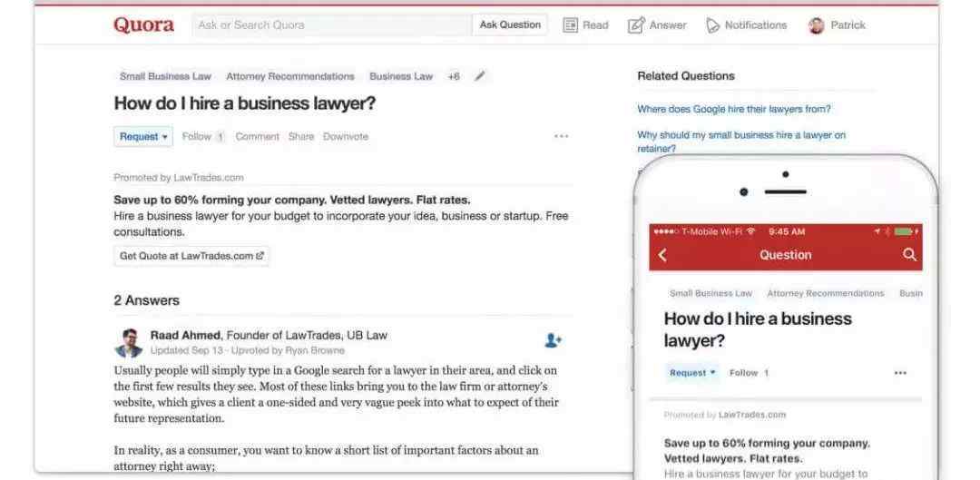
Task: Click the follow-user icon beside Raad Ahmed
Action: click(553, 340)
